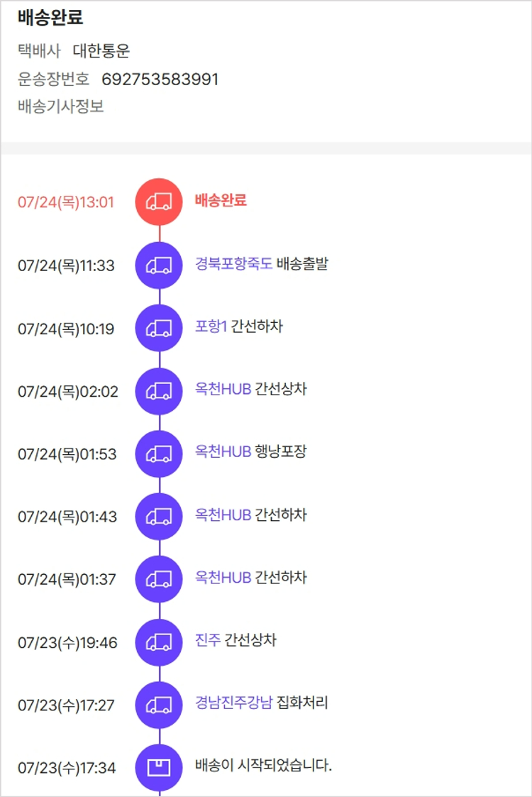Open the 경남진주강남 location link
The image size is (532, 797).
coord(233,703)
